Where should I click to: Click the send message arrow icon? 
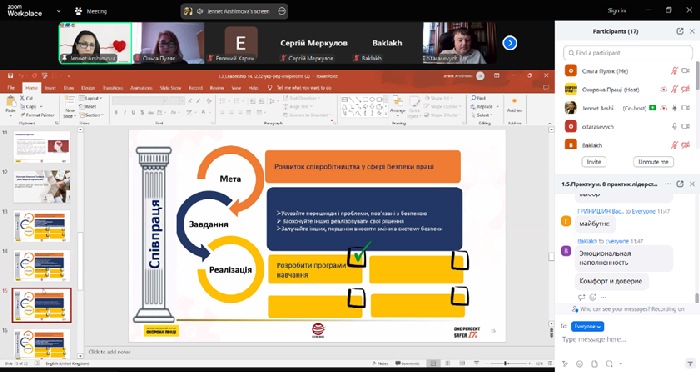click(691, 364)
